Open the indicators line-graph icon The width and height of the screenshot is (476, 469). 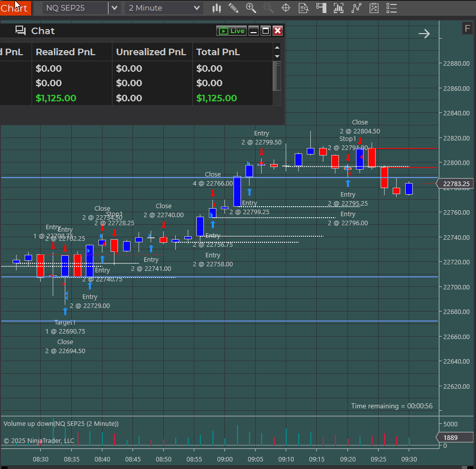[356, 8]
